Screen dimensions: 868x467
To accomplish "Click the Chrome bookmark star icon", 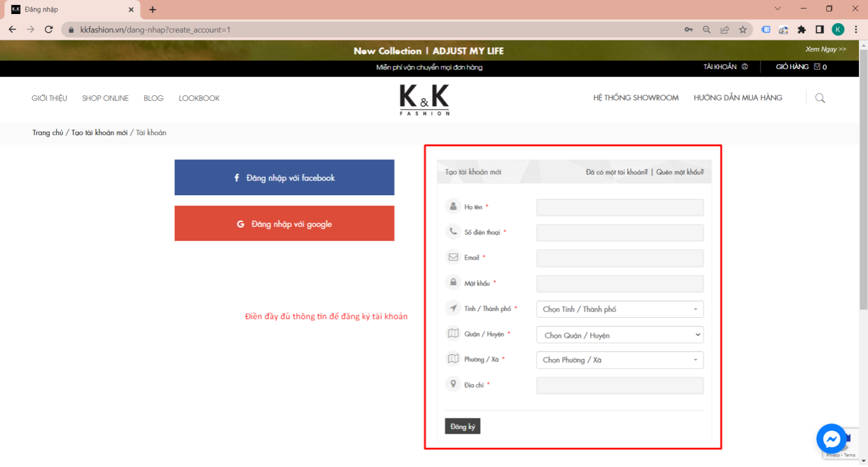I will 742,29.
